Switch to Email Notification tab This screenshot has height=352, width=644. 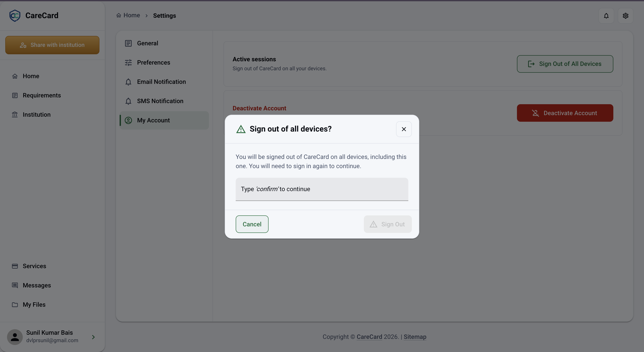point(164,82)
